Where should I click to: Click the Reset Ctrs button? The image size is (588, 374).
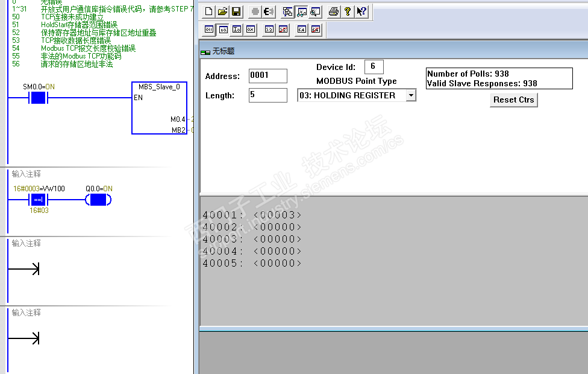pos(514,100)
